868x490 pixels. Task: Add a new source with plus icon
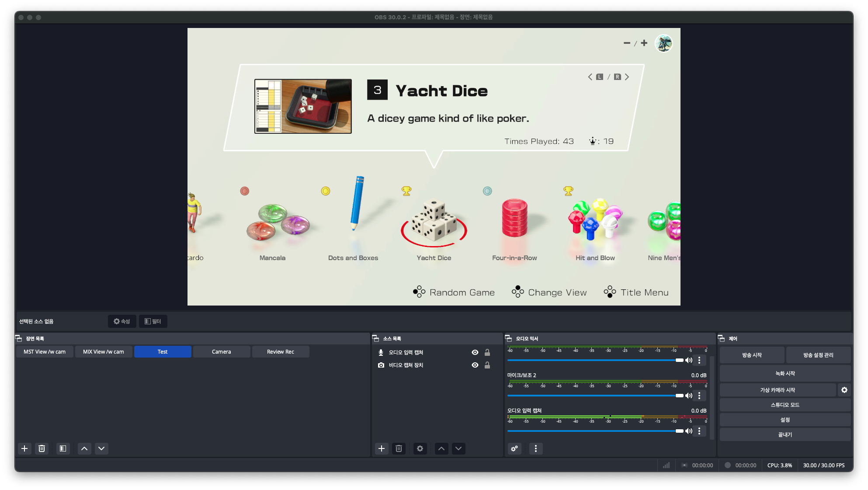(382, 448)
